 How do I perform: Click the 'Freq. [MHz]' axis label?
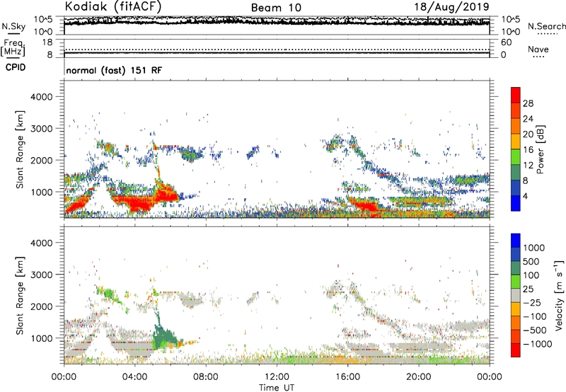coord(13,48)
